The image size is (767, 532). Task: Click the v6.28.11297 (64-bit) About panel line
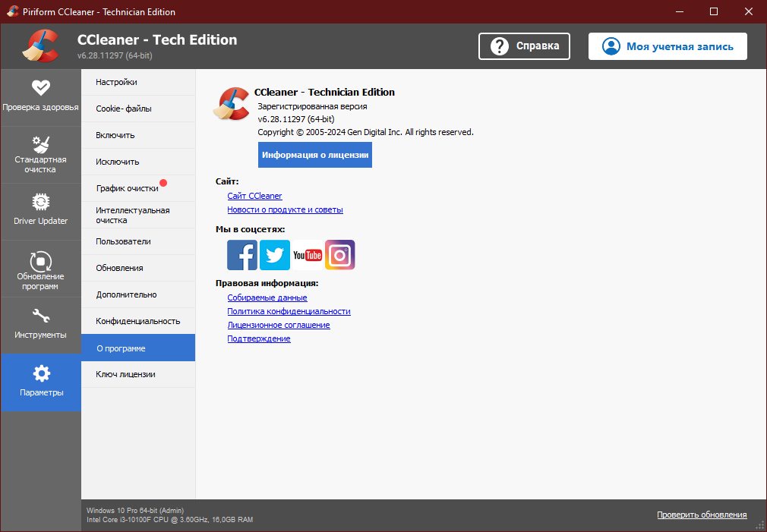(296, 119)
